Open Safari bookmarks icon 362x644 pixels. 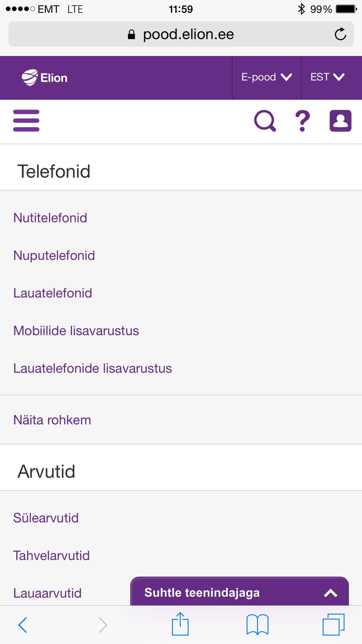click(x=257, y=625)
